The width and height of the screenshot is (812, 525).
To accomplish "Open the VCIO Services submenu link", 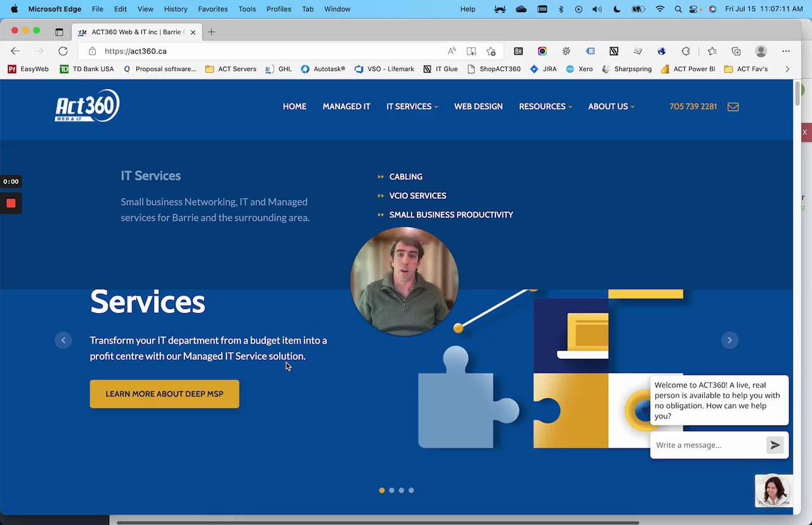I will click(417, 196).
